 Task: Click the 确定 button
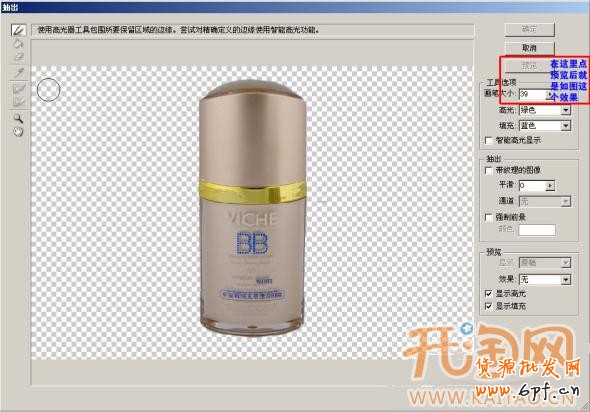[x=529, y=29]
